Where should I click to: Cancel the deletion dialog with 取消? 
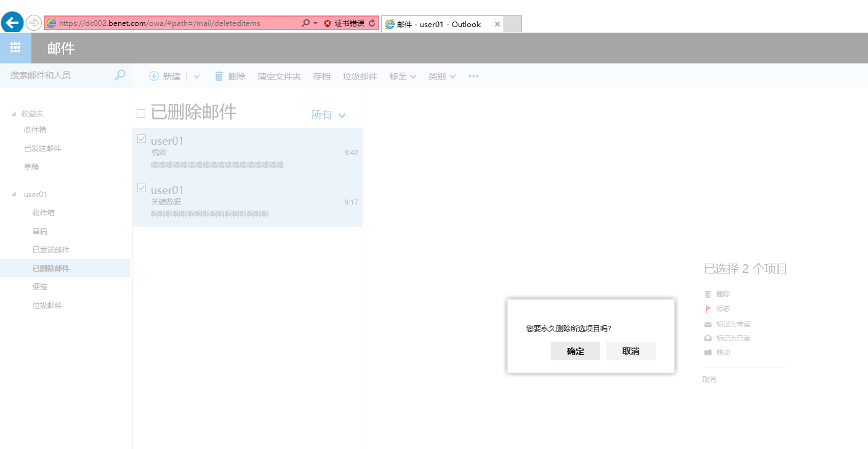click(631, 351)
